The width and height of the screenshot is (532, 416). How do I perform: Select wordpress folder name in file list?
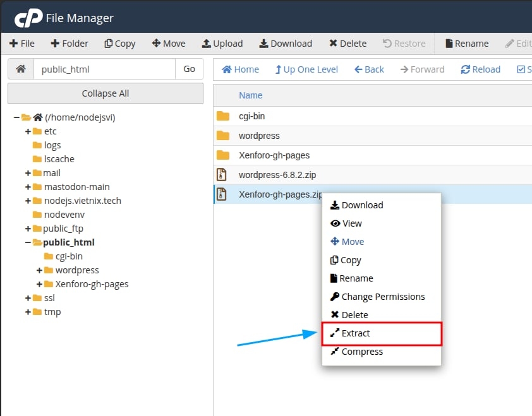259,136
